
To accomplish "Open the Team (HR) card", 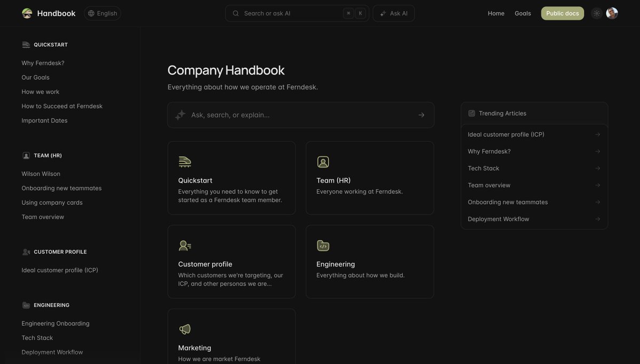I will point(370,178).
